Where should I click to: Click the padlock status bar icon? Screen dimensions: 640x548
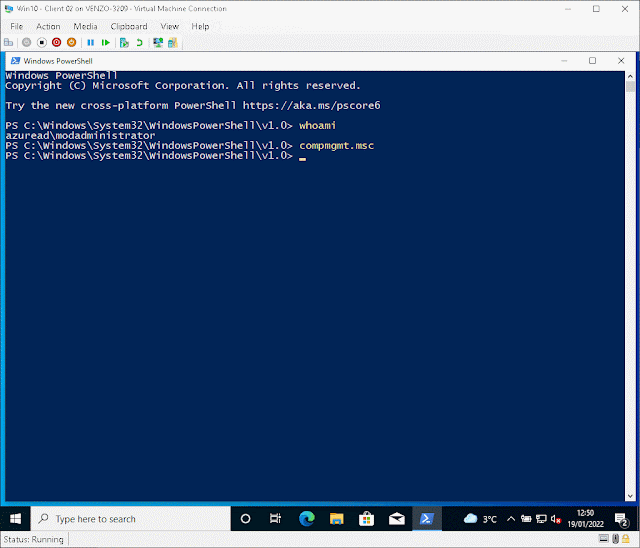tap(626, 539)
